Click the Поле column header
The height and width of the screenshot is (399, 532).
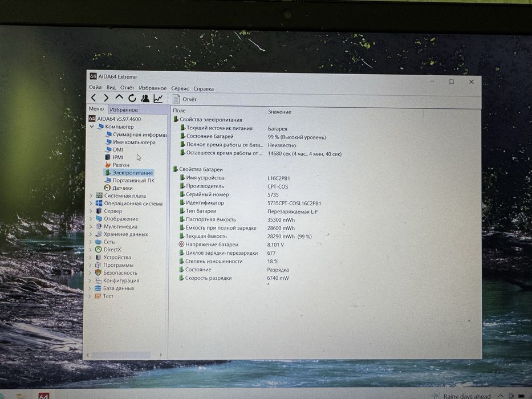click(218, 111)
